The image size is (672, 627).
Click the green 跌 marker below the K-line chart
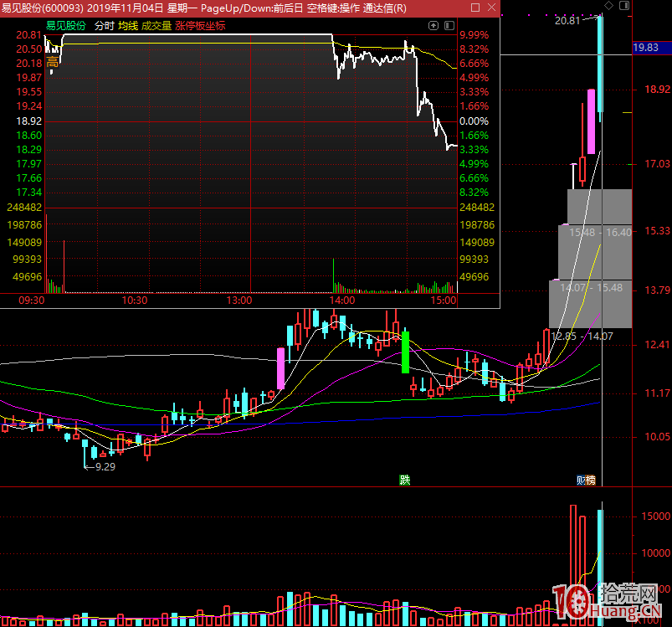[404, 480]
